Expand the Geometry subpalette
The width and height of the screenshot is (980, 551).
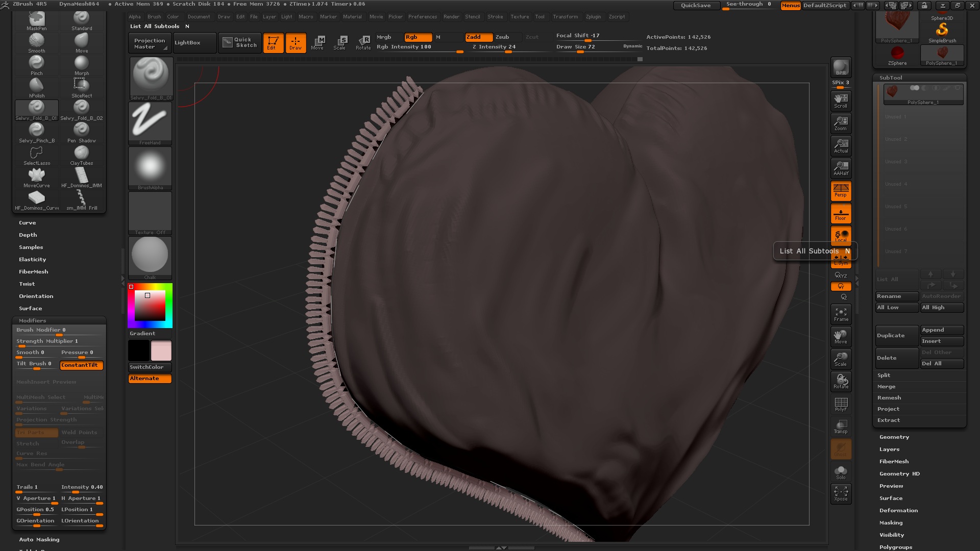click(x=894, y=437)
